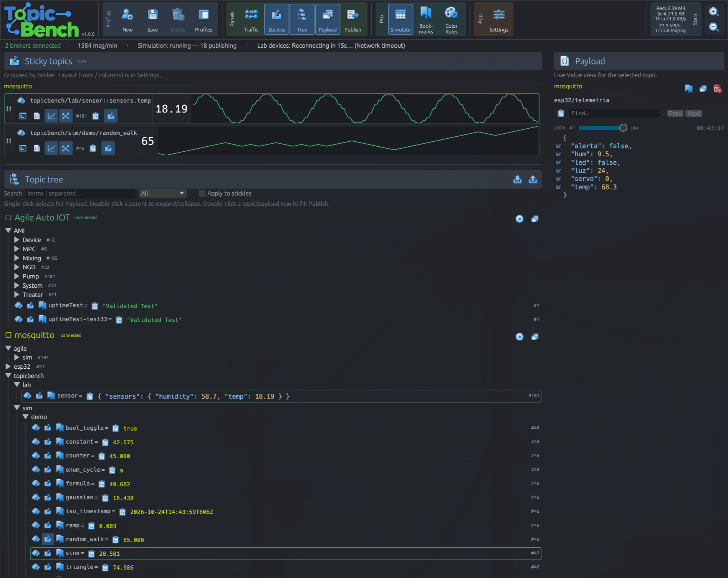Enable Apply to stickies checkbox
This screenshot has width=728, height=578.
202,193
